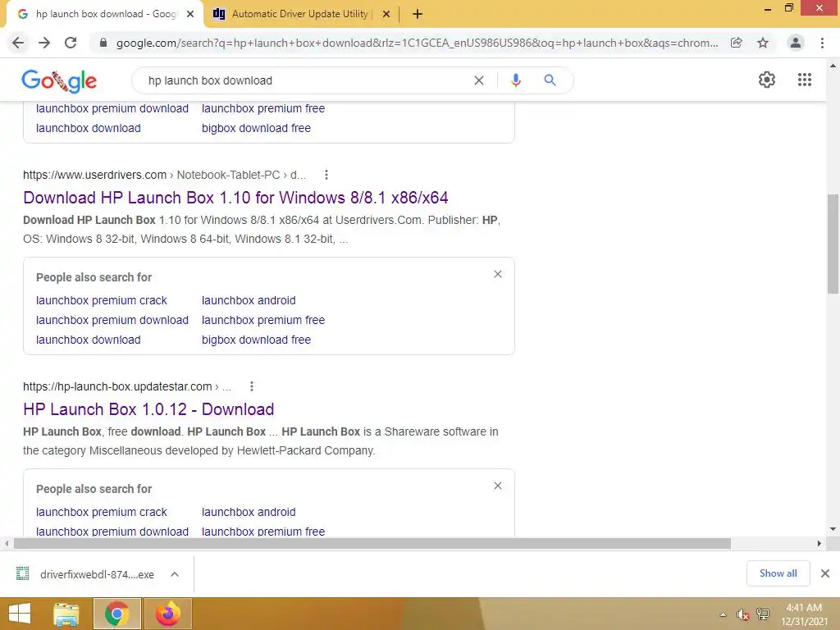Show all downloads

778,573
